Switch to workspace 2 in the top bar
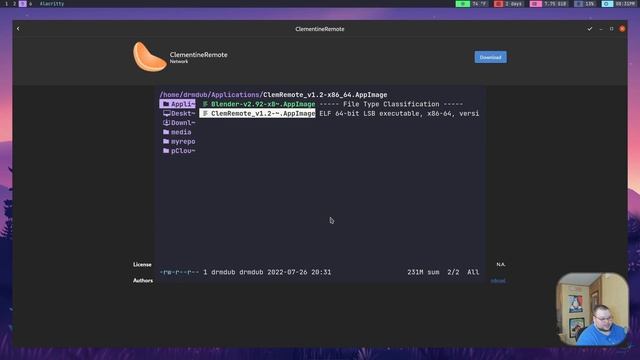The width and height of the screenshot is (640, 360). tap(14, 4)
